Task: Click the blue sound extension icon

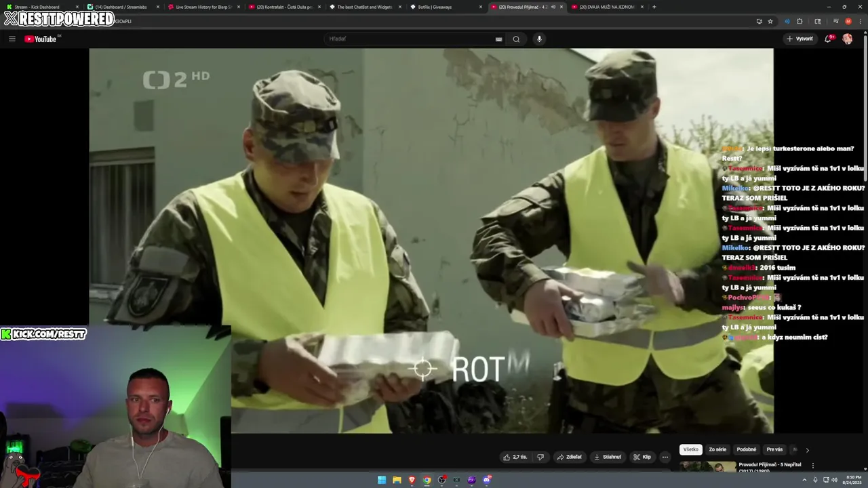Action: pyautogui.click(x=787, y=21)
